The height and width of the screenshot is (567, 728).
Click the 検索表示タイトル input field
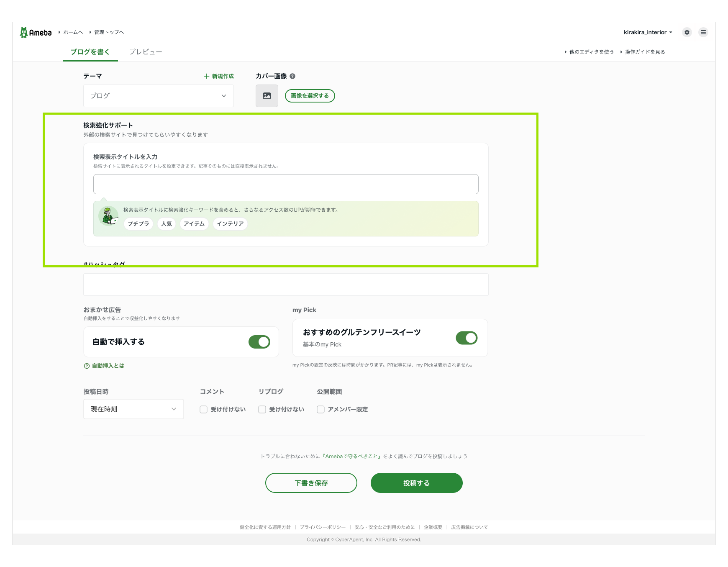pos(286,184)
